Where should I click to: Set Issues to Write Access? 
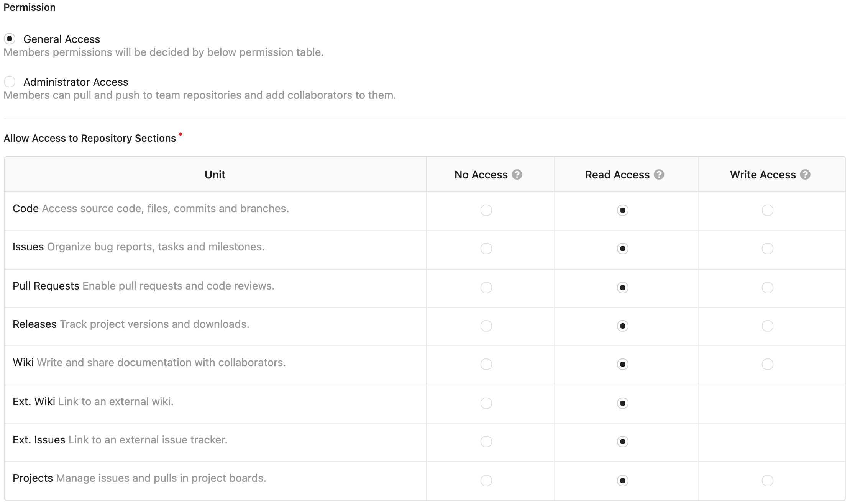click(x=768, y=249)
